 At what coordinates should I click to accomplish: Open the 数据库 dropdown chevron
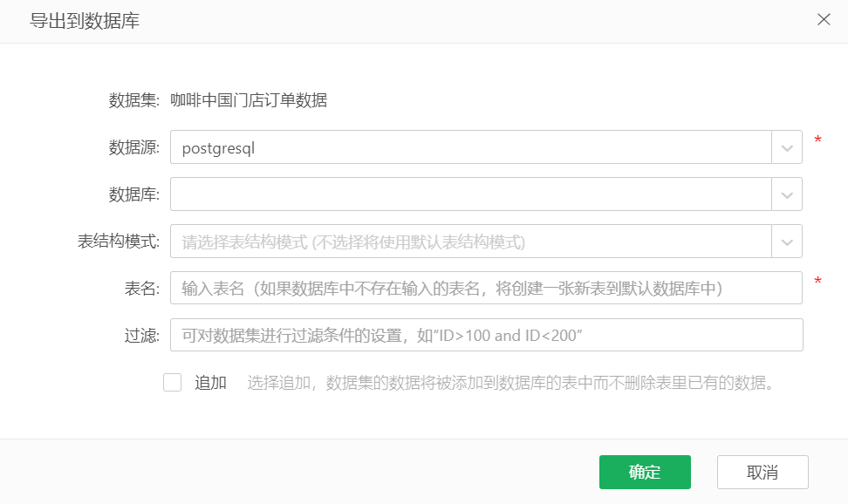[787, 194]
